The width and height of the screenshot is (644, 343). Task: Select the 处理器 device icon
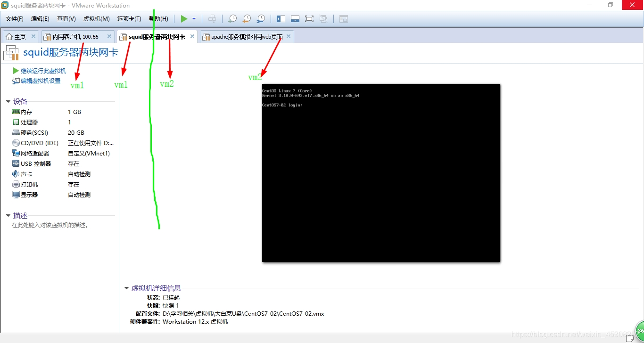[x=16, y=122]
